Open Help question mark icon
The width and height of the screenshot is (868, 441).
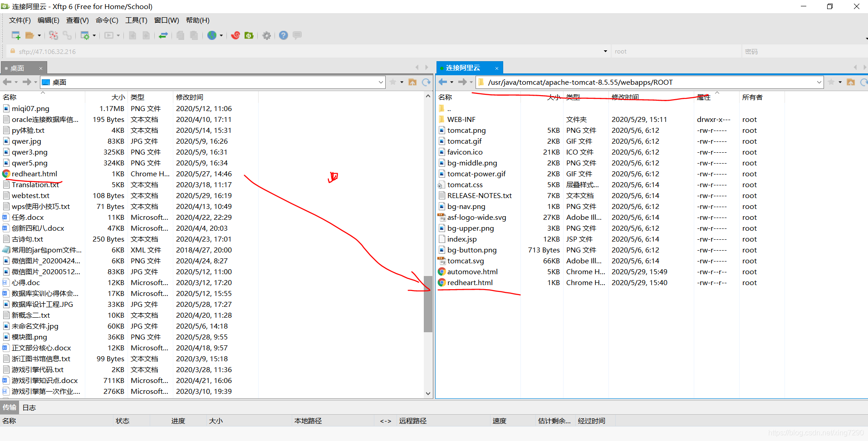pos(284,35)
